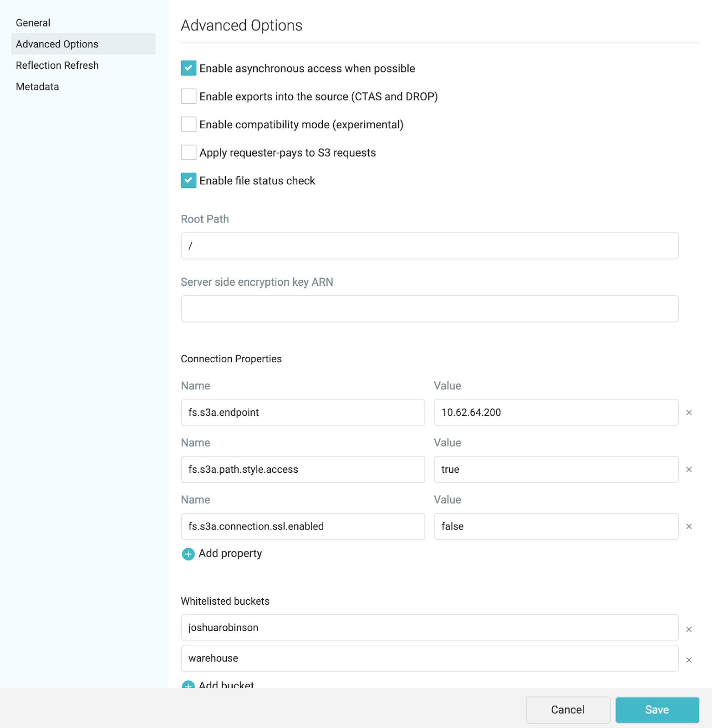Viewport: 712px width, 728px height.
Task: Uncheck Enable file status check
Action: click(188, 181)
